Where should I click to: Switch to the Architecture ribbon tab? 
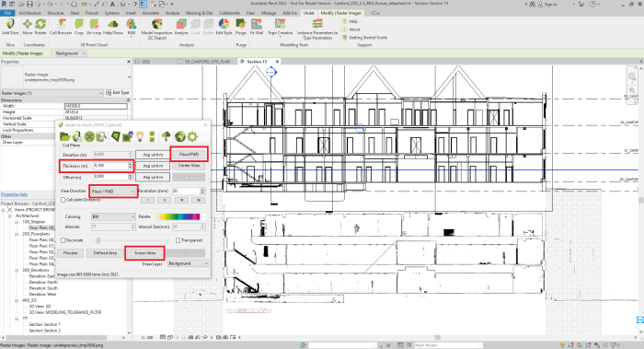(x=30, y=13)
